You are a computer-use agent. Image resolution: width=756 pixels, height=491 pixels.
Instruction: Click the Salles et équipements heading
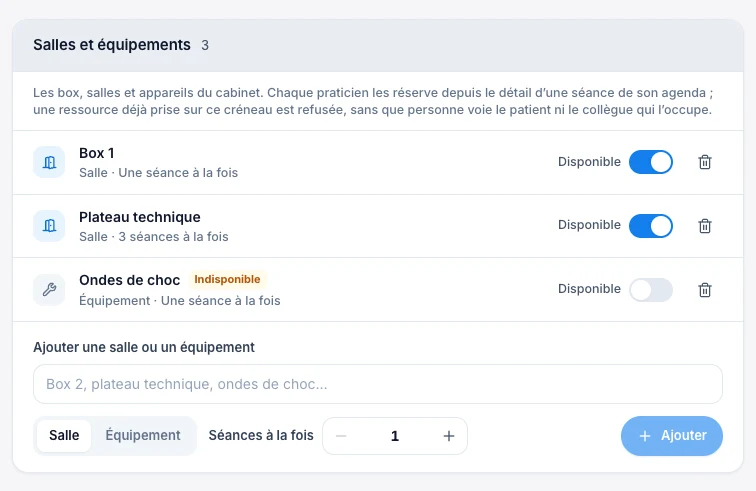(112, 45)
